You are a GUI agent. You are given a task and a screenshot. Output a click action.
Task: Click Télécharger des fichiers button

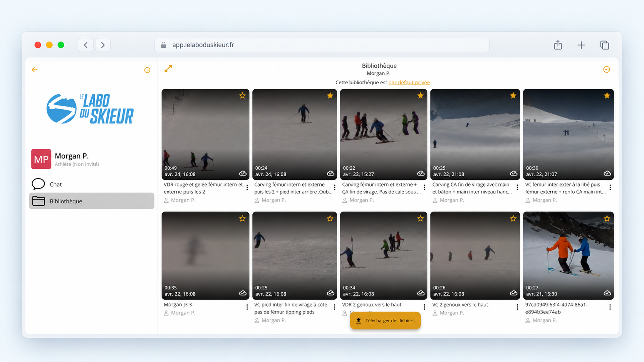pos(385,320)
